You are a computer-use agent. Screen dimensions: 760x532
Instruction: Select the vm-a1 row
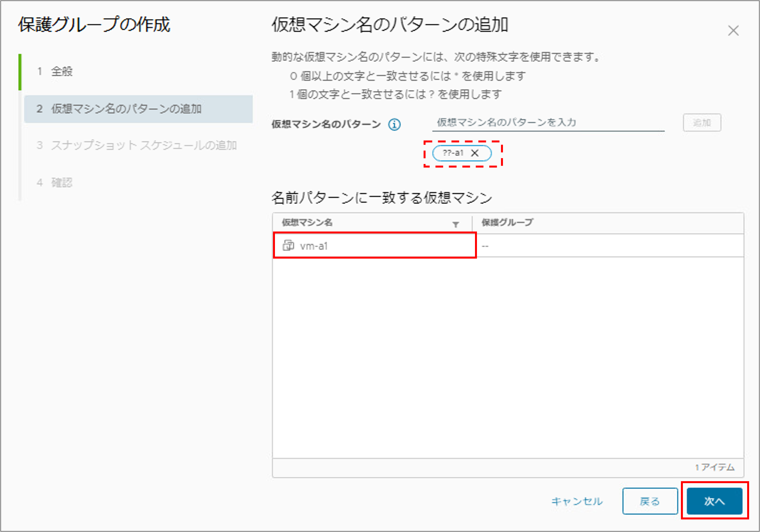click(508, 245)
